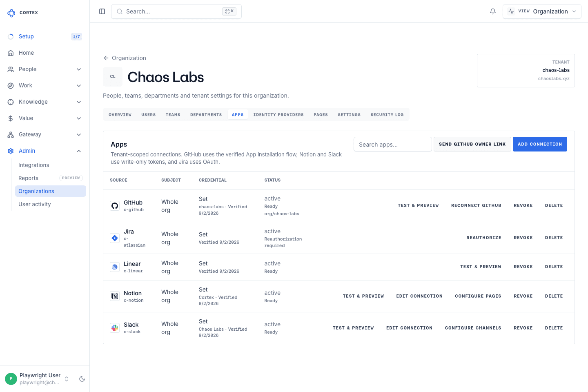Image resolution: width=588 pixels, height=392 pixels.
Task: Toggle the sidebar panel icon
Action: click(102, 11)
